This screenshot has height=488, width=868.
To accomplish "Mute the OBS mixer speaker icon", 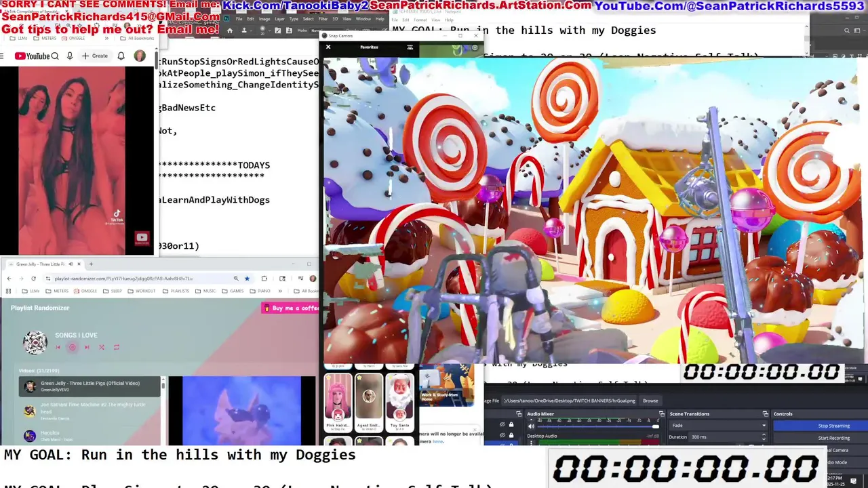I will point(531,427).
